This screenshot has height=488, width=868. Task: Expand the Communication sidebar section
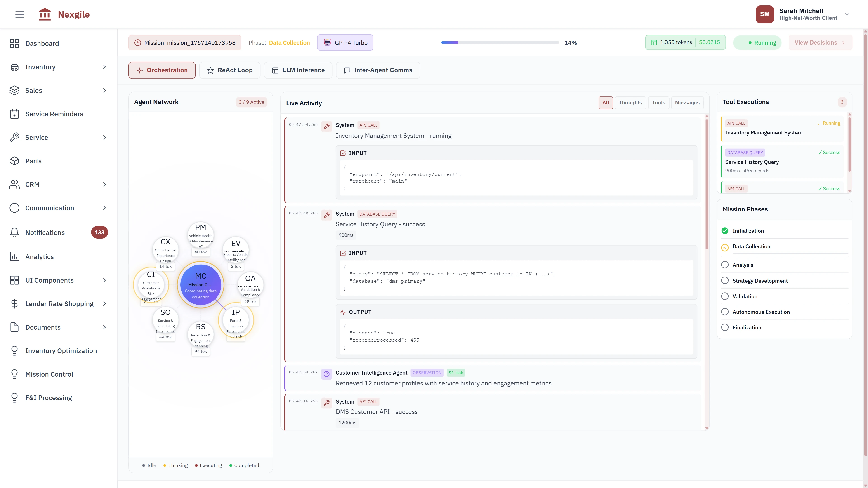pos(50,208)
